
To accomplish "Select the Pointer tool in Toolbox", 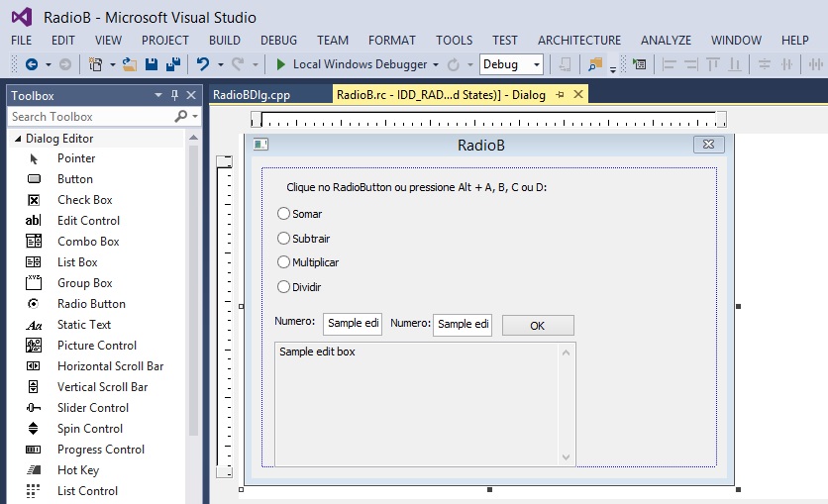I will click(x=75, y=158).
